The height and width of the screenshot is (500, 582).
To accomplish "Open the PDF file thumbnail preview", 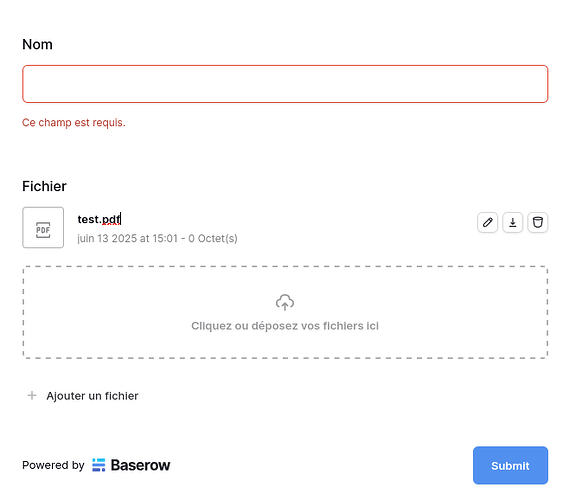I will (x=43, y=228).
